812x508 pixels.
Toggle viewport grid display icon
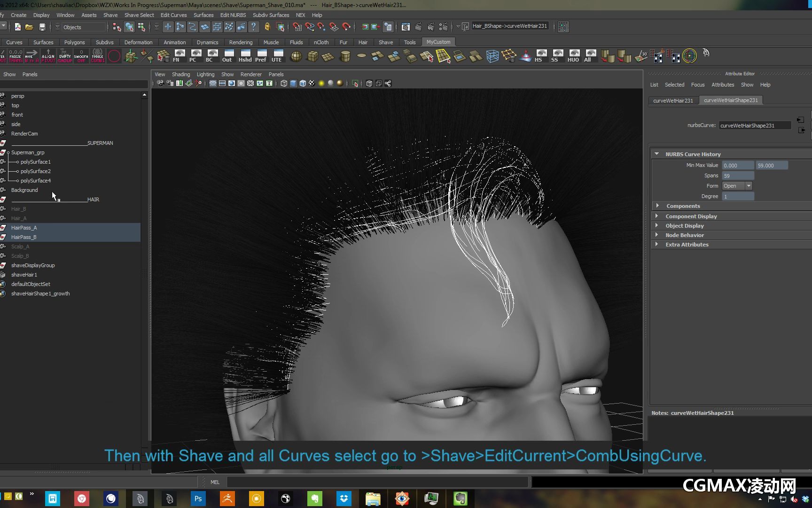[x=213, y=83]
